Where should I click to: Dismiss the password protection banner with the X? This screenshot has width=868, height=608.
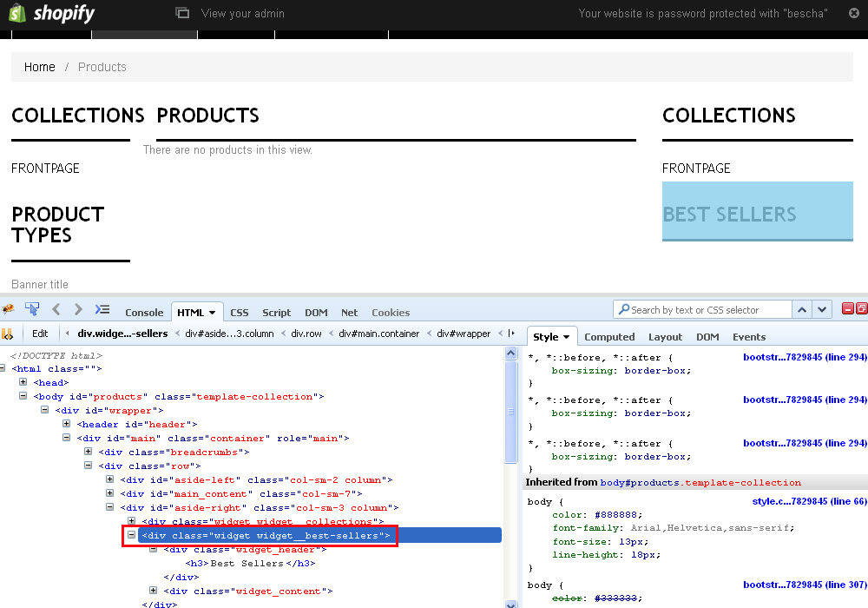point(854,13)
